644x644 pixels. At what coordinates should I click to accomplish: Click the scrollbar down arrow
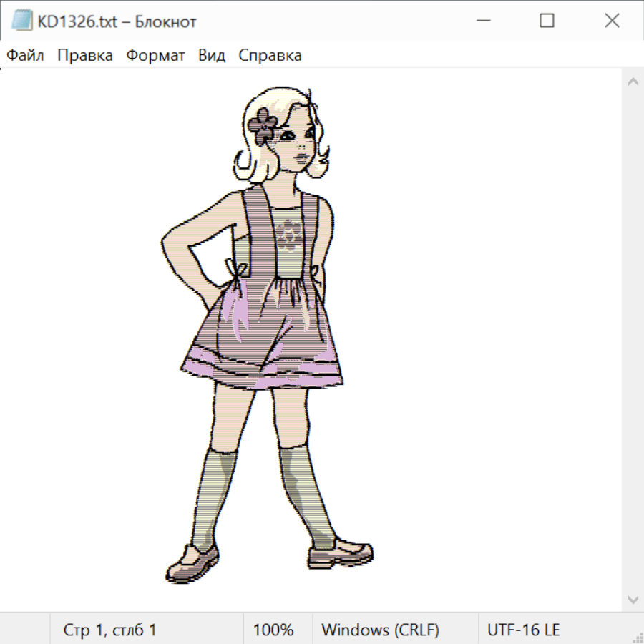coord(633,599)
